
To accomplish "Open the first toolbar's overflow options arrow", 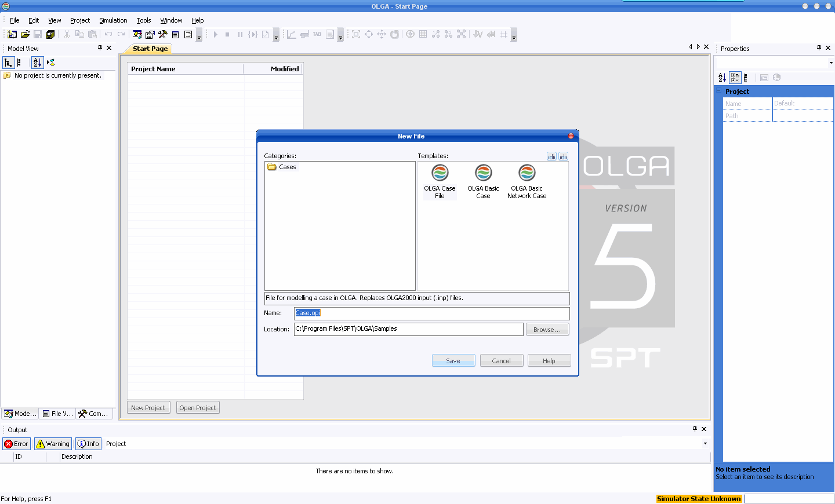I will click(199, 35).
